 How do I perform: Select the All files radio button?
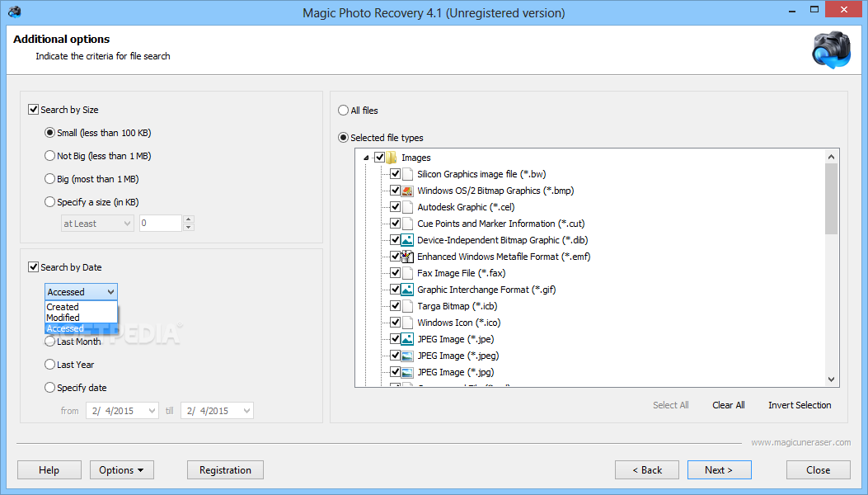pyautogui.click(x=343, y=111)
